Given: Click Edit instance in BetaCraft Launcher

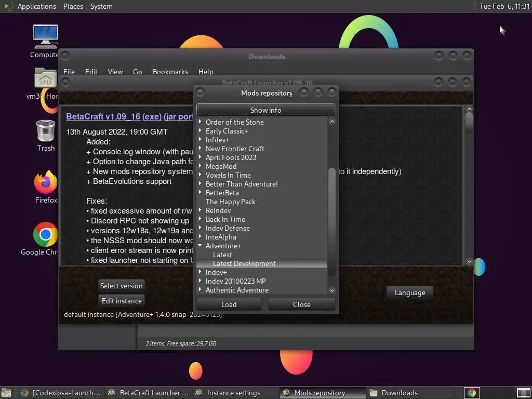Looking at the screenshot, I should point(122,301).
